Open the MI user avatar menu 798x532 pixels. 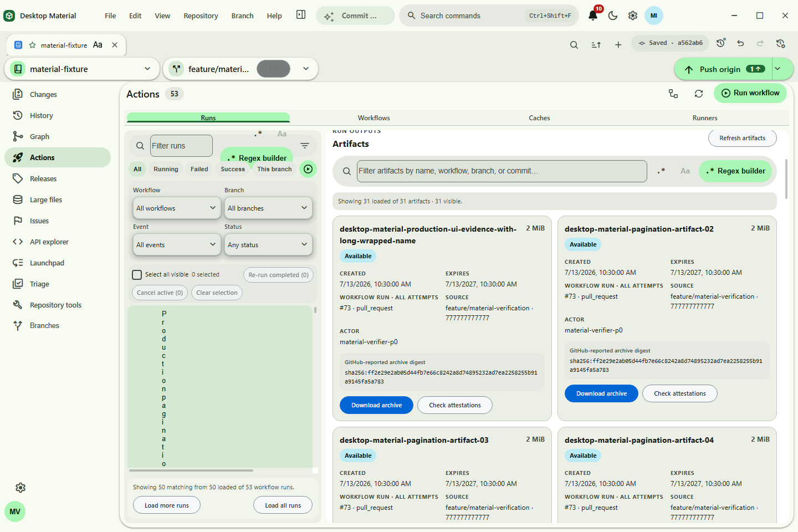[x=654, y=16]
